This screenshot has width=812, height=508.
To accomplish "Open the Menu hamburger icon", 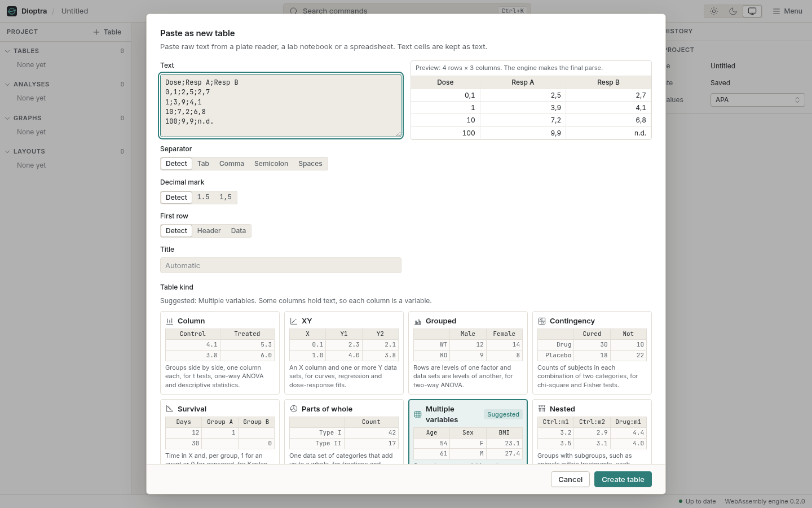I will coord(776,11).
